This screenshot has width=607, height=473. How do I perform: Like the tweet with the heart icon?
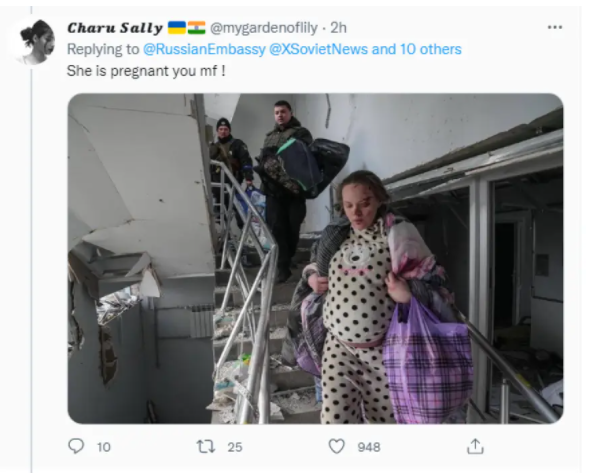(x=336, y=447)
